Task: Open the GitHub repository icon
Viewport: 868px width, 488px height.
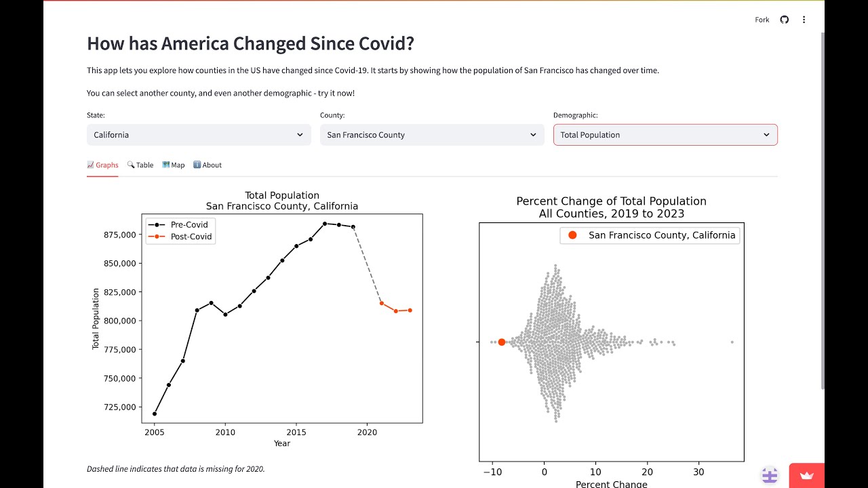Action: coord(785,20)
